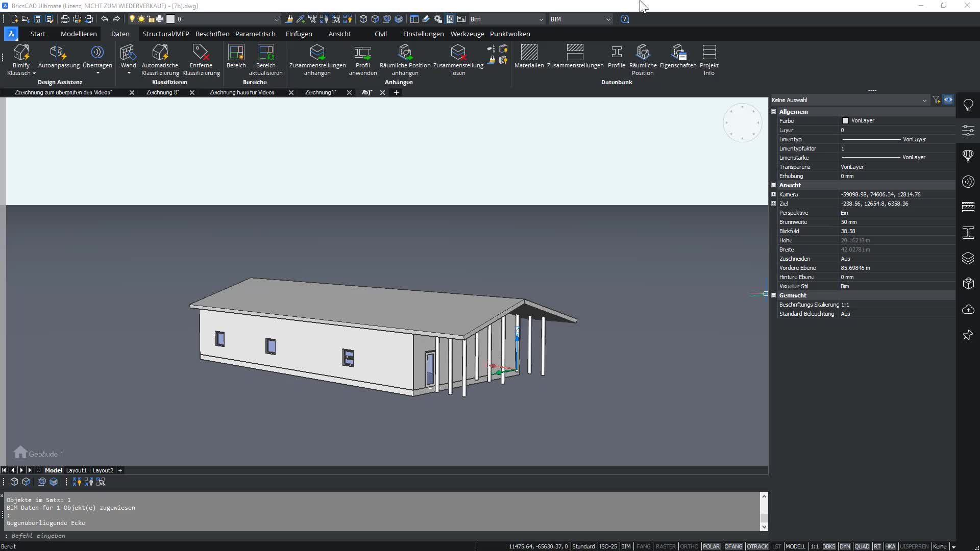Image resolution: width=980 pixels, height=551 pixels.
Task: Click ISO-25 in status bar
Action: pos(607,546)
